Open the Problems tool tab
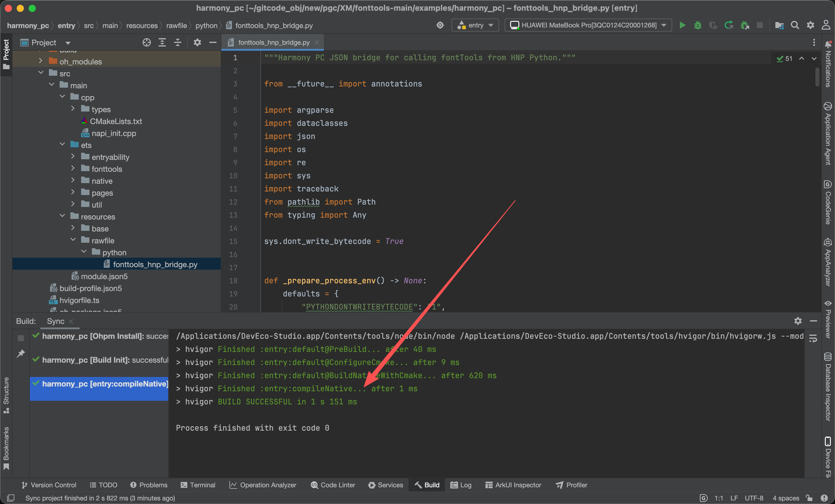835x504 pixels. tap(149, 485)
